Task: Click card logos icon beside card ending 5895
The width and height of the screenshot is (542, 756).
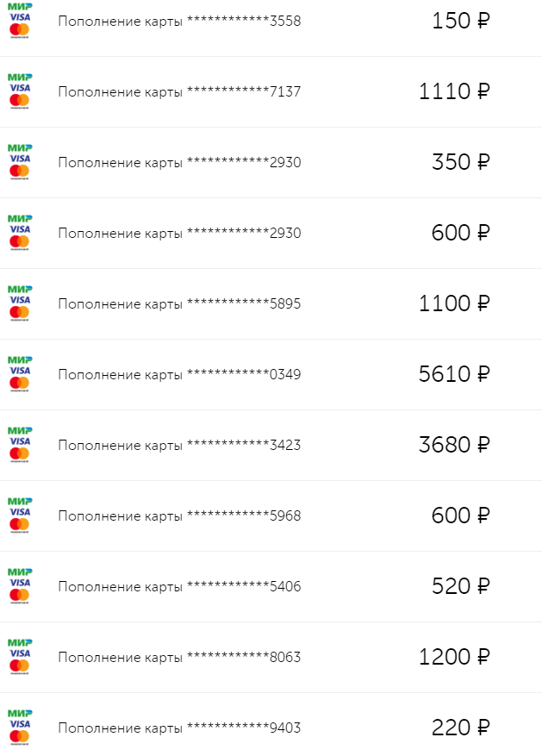Action: (19, 303)
